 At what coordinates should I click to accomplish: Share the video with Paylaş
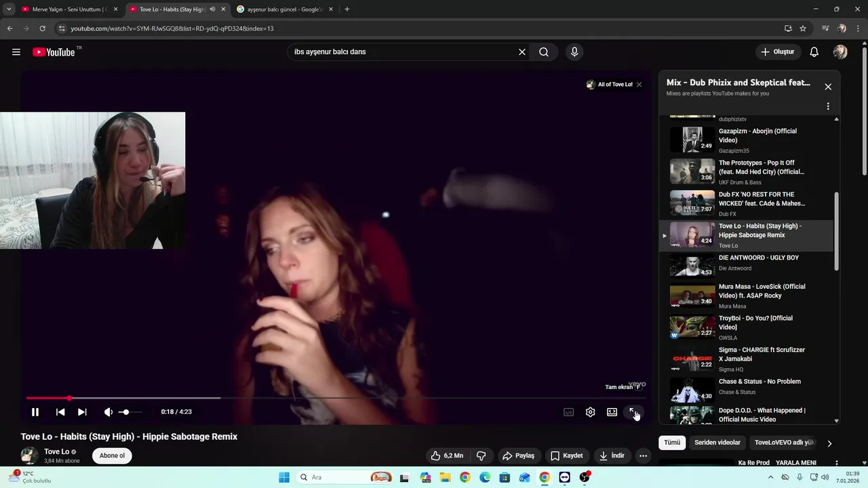tap(518, 455)
